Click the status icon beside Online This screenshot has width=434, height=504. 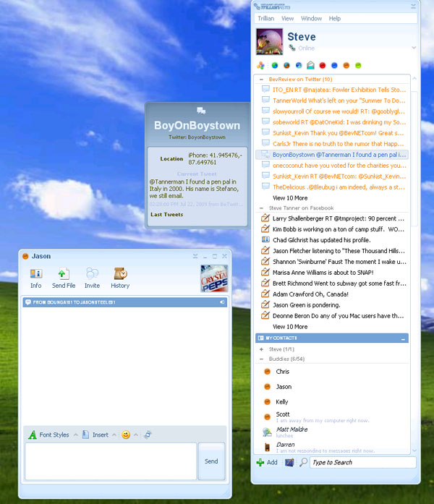[x=292, y=48]
